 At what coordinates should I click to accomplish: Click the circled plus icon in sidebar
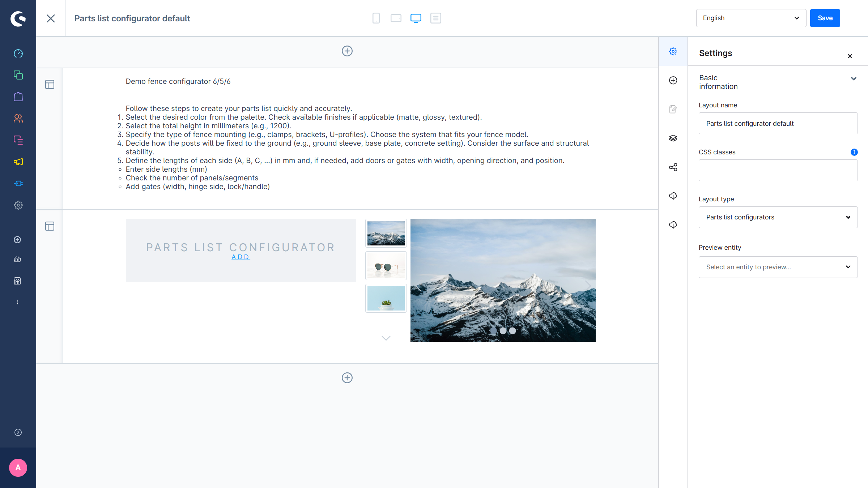point(17,240)
